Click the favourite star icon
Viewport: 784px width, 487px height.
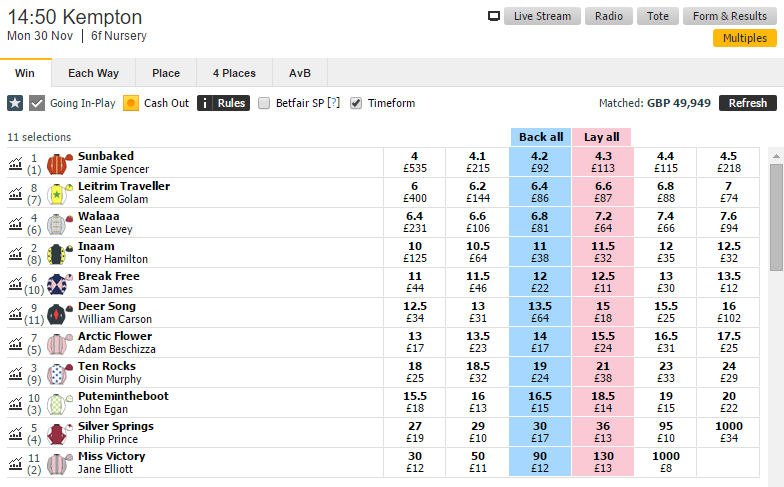pos(15,103)
